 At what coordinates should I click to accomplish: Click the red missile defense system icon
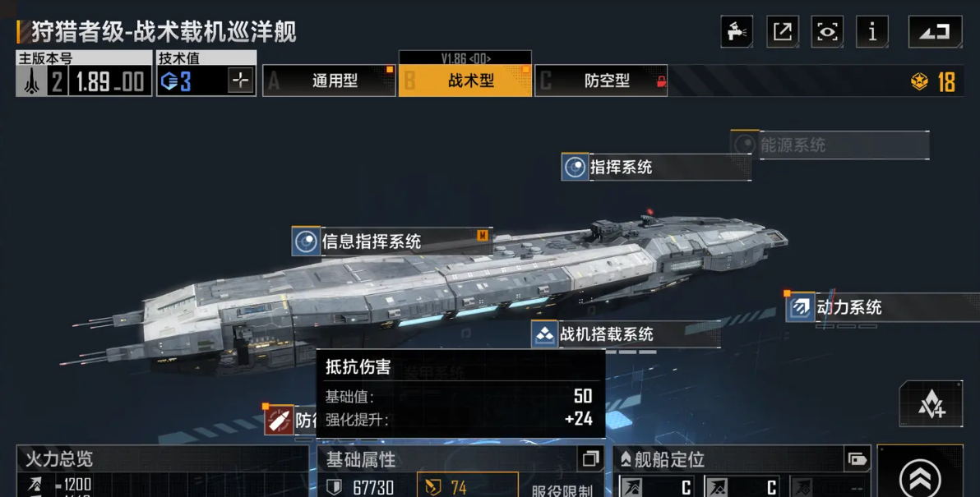tap(279, 421)
